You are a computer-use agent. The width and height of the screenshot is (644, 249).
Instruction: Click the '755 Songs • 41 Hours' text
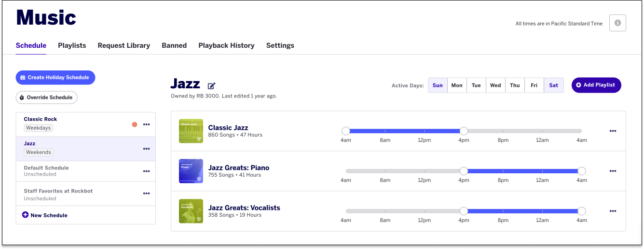234,175
